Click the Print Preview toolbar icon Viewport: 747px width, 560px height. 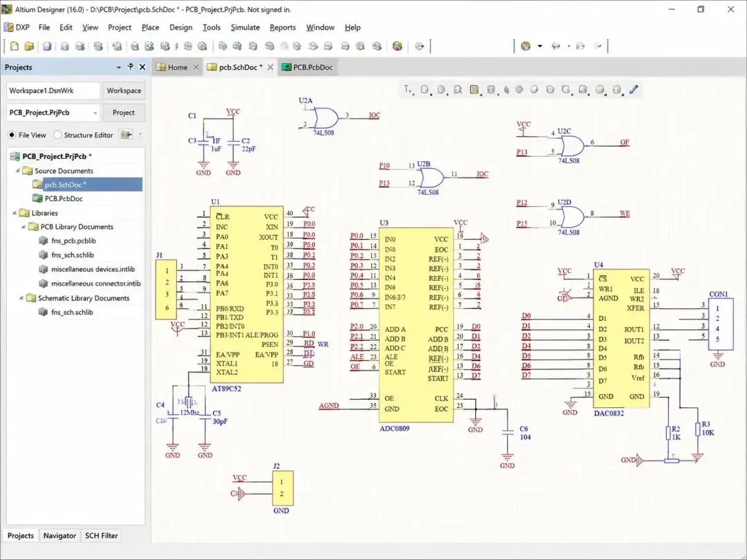coord(80,46)
